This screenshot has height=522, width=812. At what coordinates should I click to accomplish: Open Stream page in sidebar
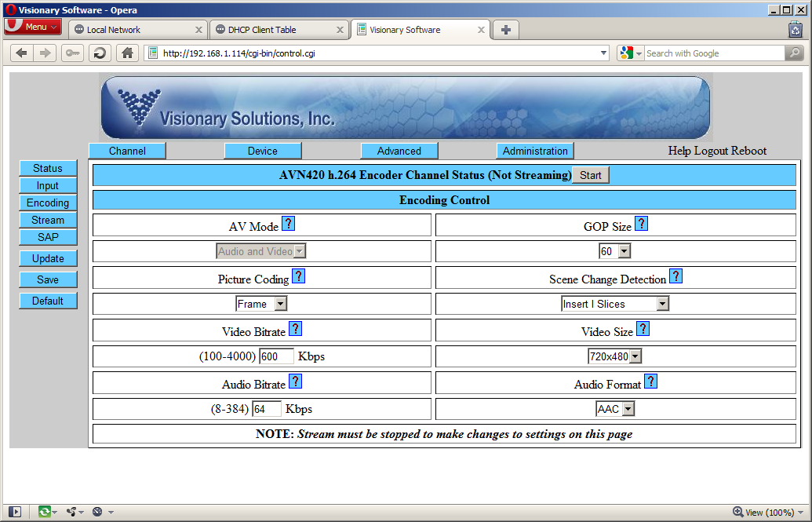pyautogui.click(x=48, y=220)
